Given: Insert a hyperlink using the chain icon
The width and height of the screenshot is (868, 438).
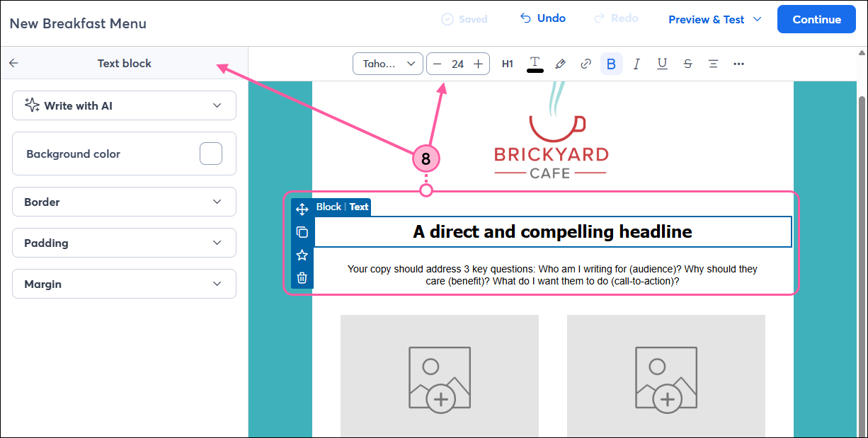Looking at the screenshot, I should (586, 64).
